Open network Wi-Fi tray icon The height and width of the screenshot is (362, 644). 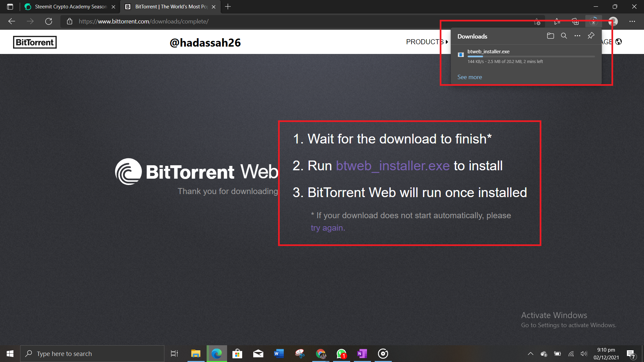tap(571, 354)
